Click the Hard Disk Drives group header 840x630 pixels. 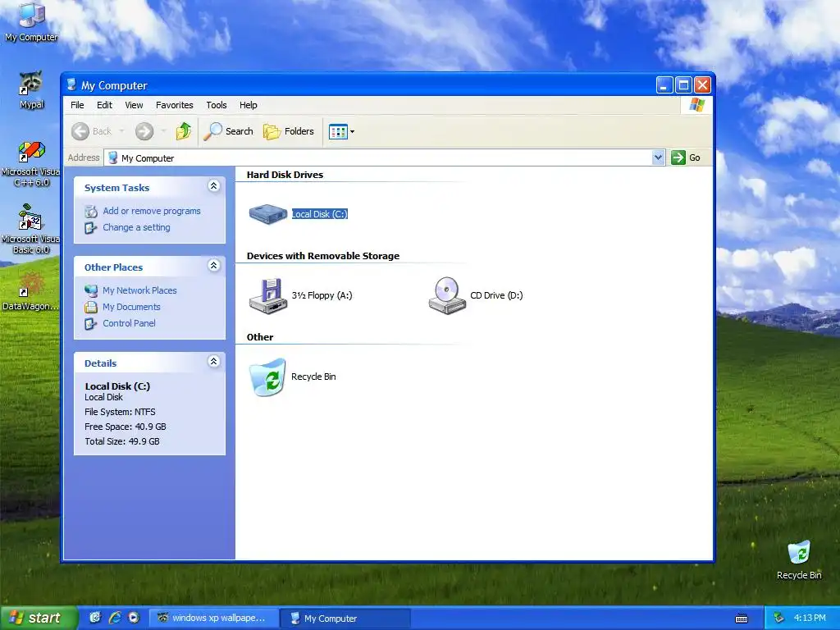285,175
